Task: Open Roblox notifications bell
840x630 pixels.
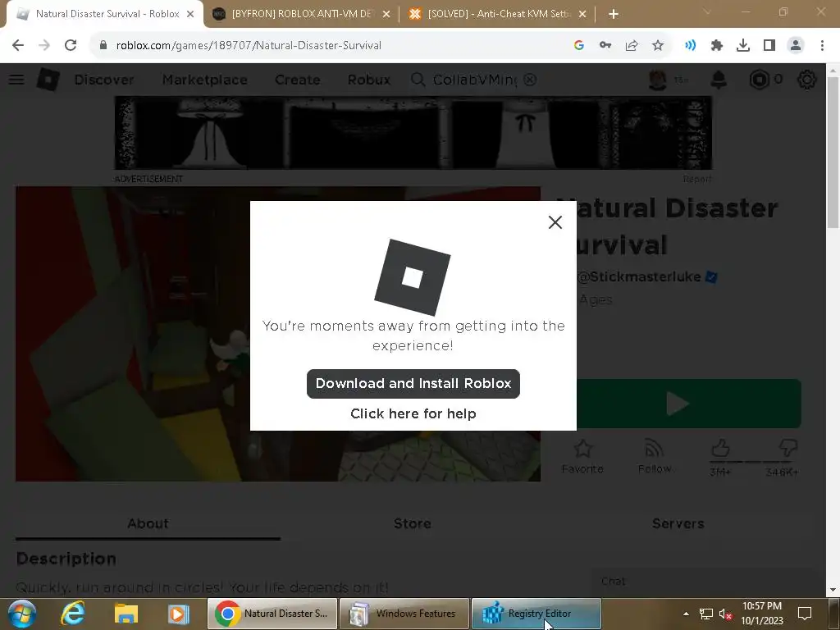Action: (x=719, y=80)
